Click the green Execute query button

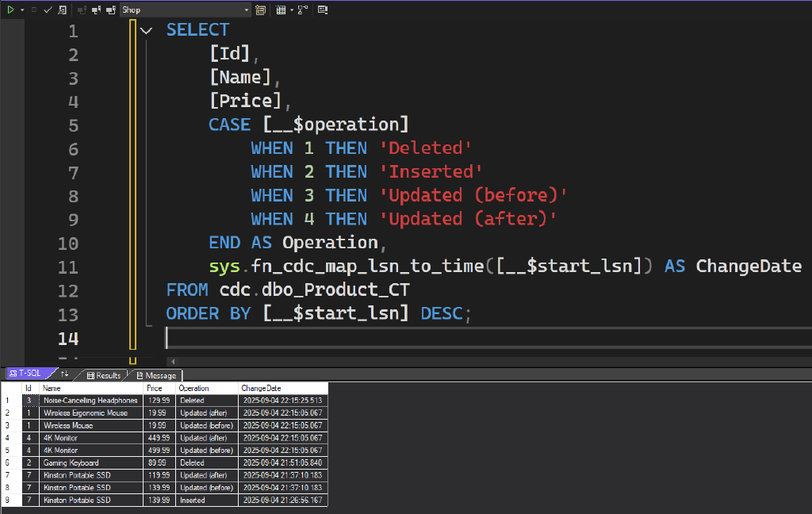pos(10,10)
